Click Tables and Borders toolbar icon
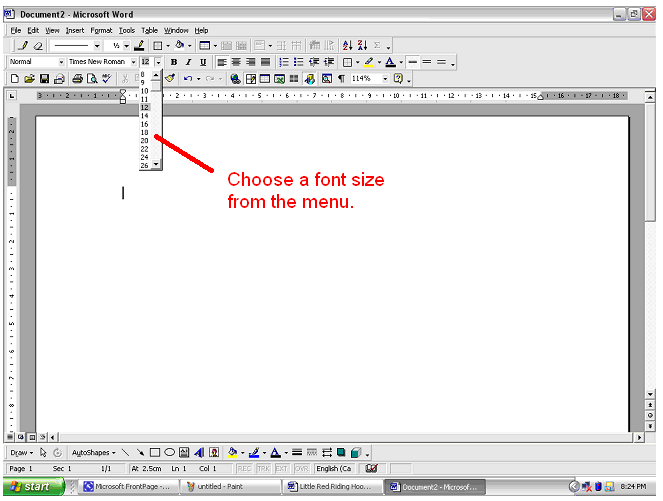 251,79
